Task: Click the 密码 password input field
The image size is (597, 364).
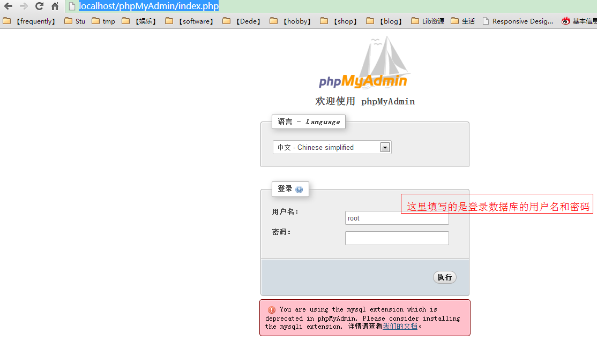Action: tap(397, 238)
